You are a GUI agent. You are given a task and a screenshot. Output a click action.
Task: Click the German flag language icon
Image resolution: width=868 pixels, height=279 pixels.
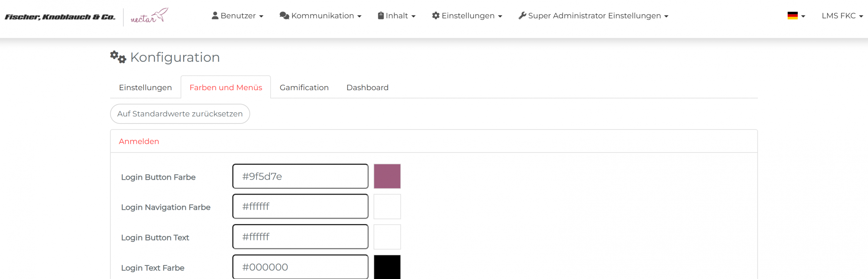pyautogui.click(x=792, y=16)
